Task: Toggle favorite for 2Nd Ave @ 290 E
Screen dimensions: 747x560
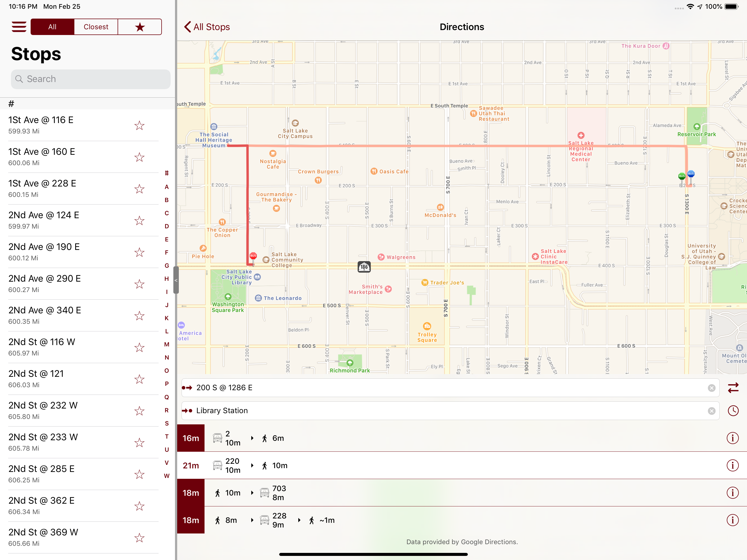Action: coord(139,284)
